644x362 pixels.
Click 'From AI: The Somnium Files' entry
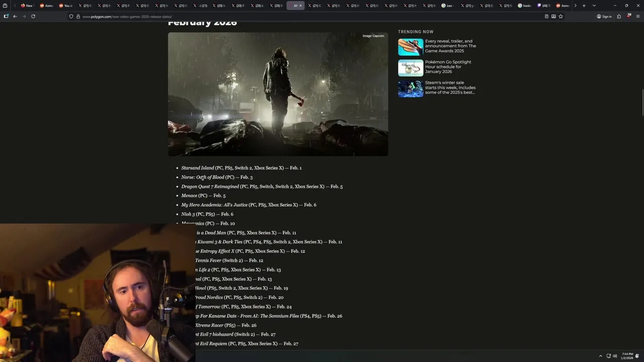click(269, 316)
